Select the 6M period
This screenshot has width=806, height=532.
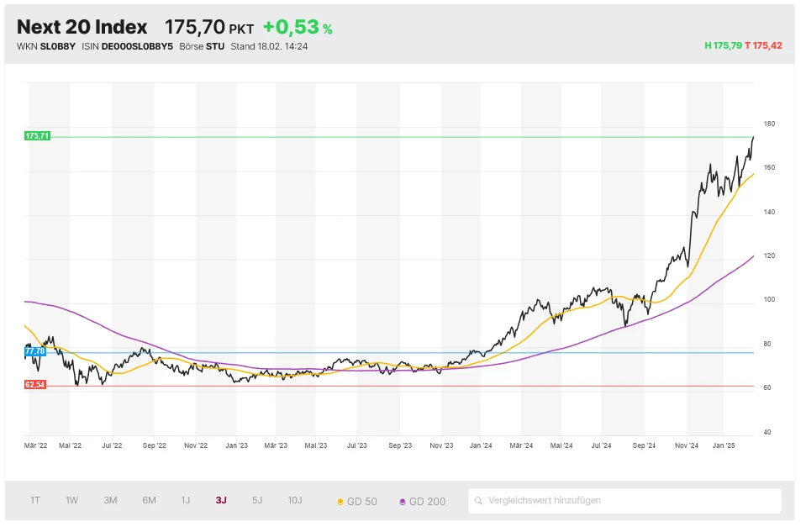148,500
